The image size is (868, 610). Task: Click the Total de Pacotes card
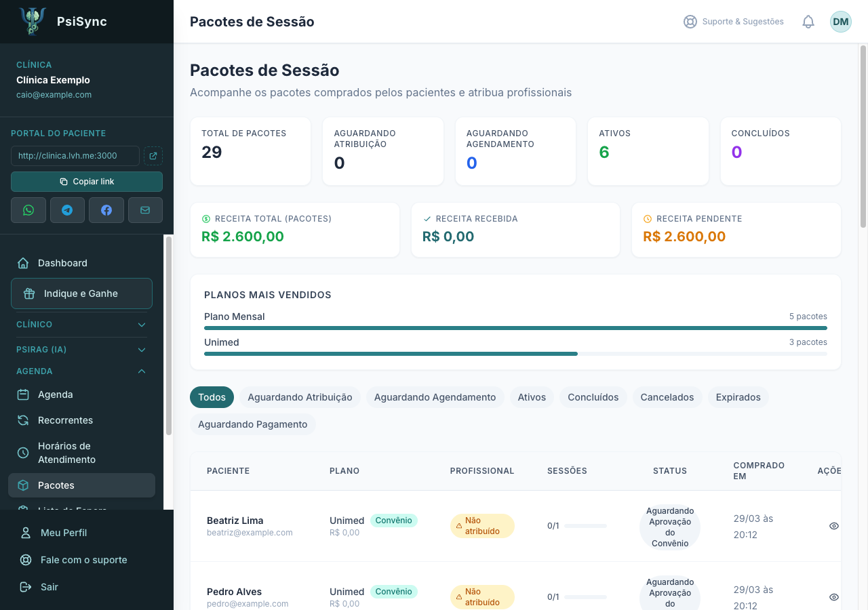click(x=250, y=151)
